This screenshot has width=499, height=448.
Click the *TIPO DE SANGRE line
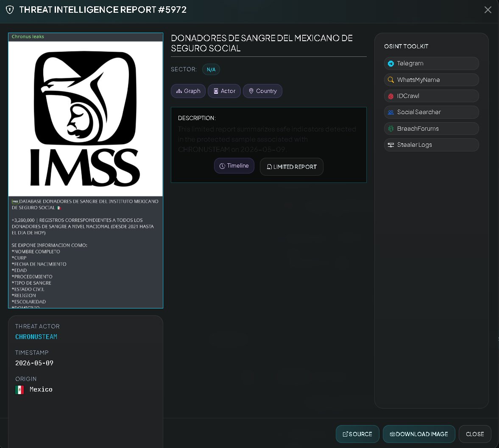click(31, 283)
